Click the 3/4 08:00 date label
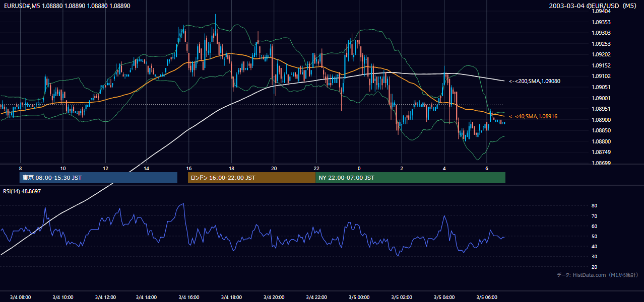The width and height of the screenshot is (644, 302). (x=20, y=297)
